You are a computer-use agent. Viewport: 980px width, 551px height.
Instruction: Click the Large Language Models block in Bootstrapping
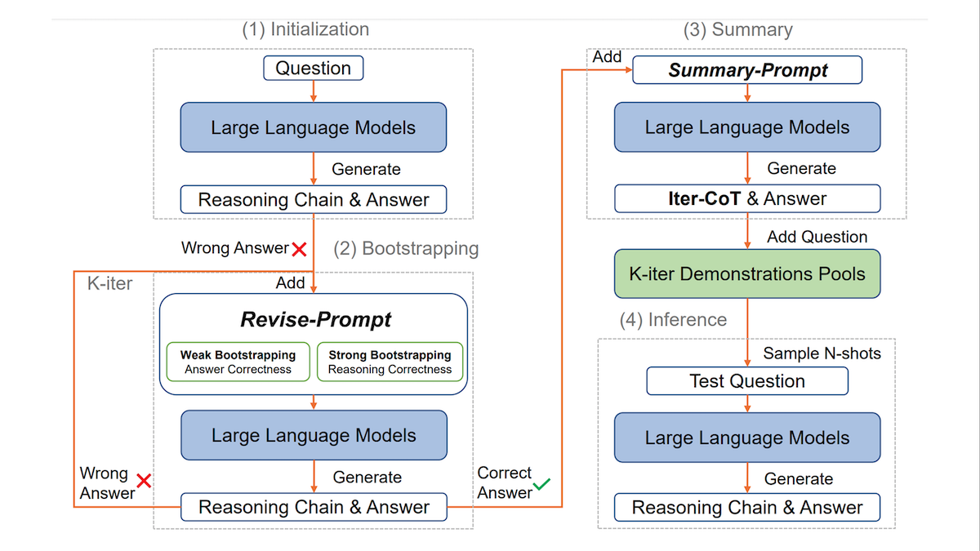(314, 435)
